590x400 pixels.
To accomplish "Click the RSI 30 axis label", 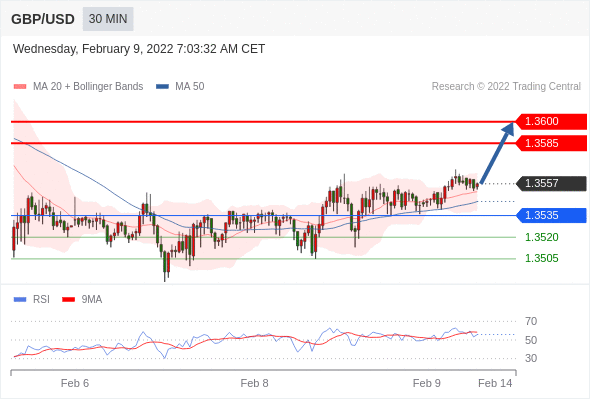I will tap(531, 358).
